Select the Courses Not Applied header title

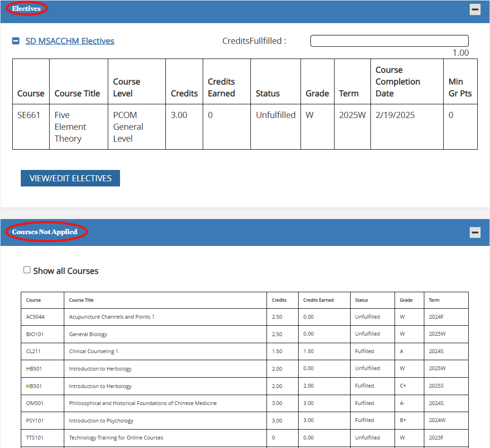(x=44, y=232)
